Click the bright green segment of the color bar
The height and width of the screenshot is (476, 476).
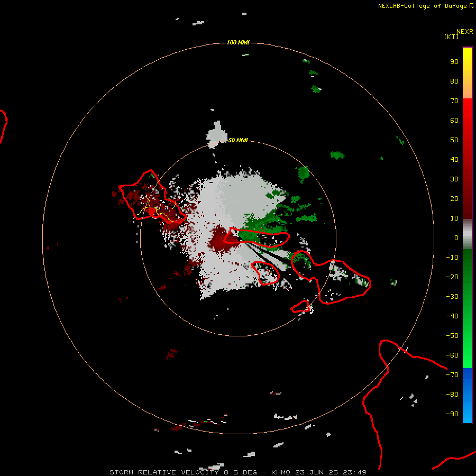467,308
